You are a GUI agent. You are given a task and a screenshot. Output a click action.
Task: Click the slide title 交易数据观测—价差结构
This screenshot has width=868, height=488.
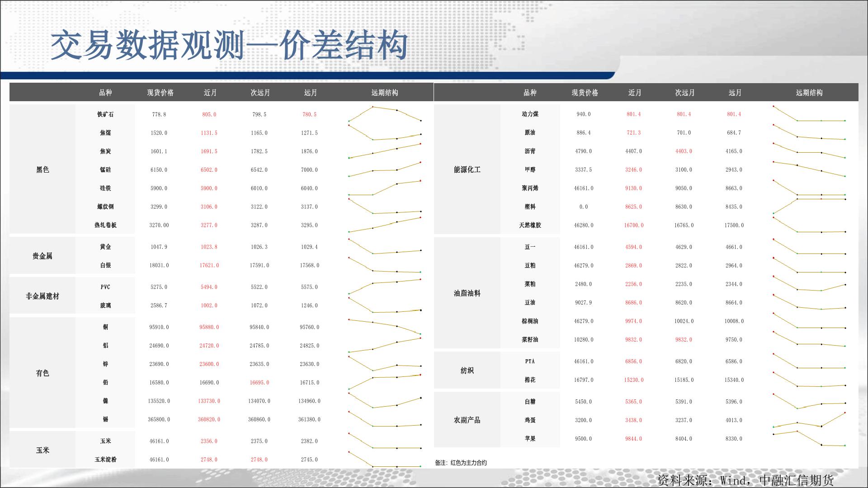tap(229, 46)
